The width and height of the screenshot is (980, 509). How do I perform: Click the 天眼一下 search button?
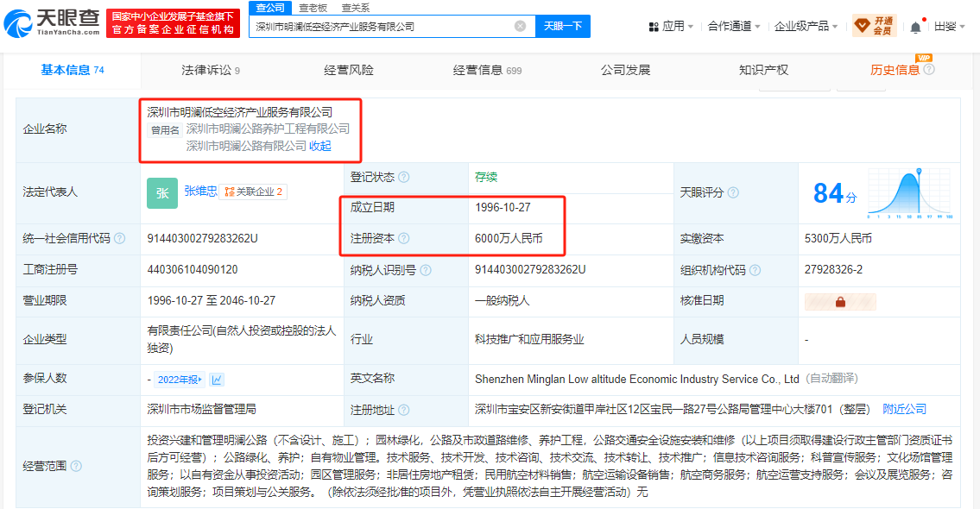click(x=563, y=26)
